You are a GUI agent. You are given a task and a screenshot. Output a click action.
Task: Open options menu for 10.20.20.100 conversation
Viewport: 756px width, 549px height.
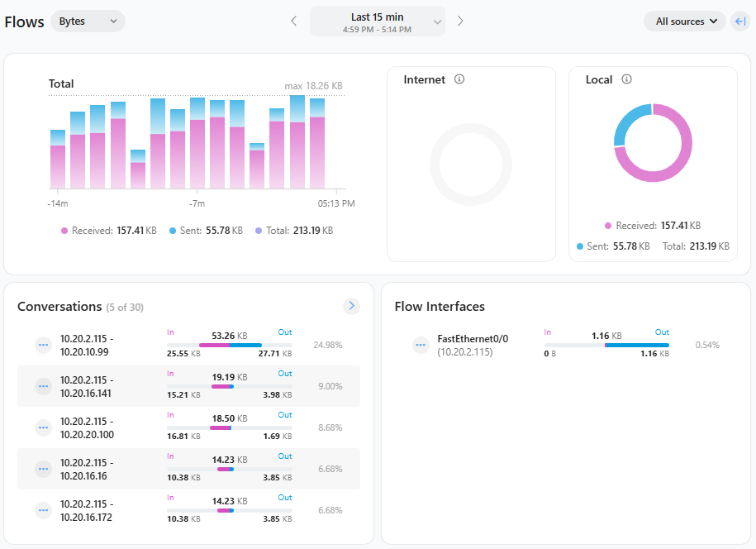click(44, 428)
